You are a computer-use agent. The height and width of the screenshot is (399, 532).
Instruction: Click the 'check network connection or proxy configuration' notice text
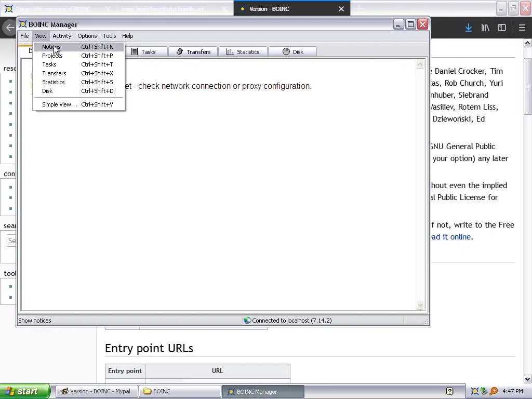coord(224,86)
